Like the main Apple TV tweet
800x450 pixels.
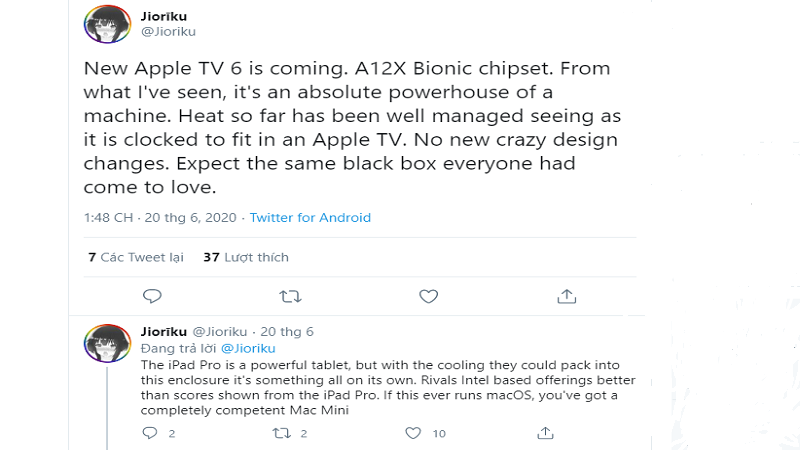pyautogui.click(x=428, y=296)
